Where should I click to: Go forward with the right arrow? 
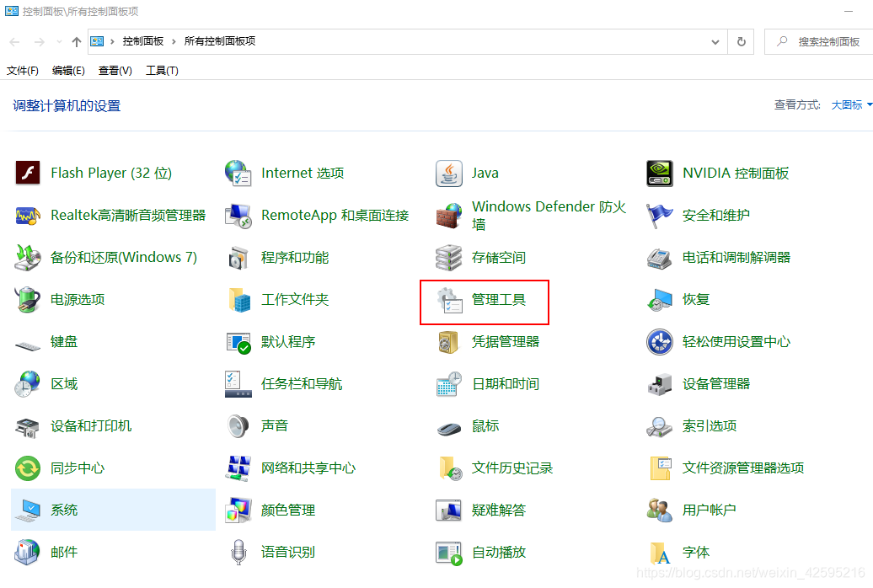39,42
